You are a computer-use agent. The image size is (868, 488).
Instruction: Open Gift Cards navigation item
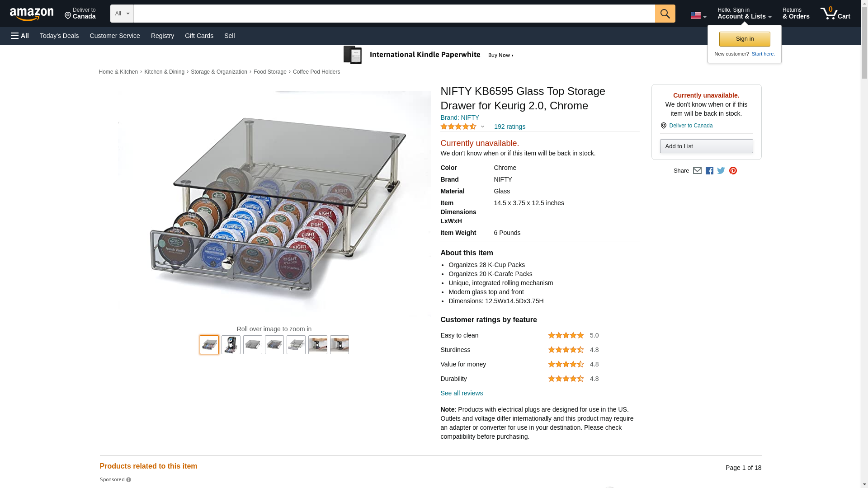[x=199, y=36]
